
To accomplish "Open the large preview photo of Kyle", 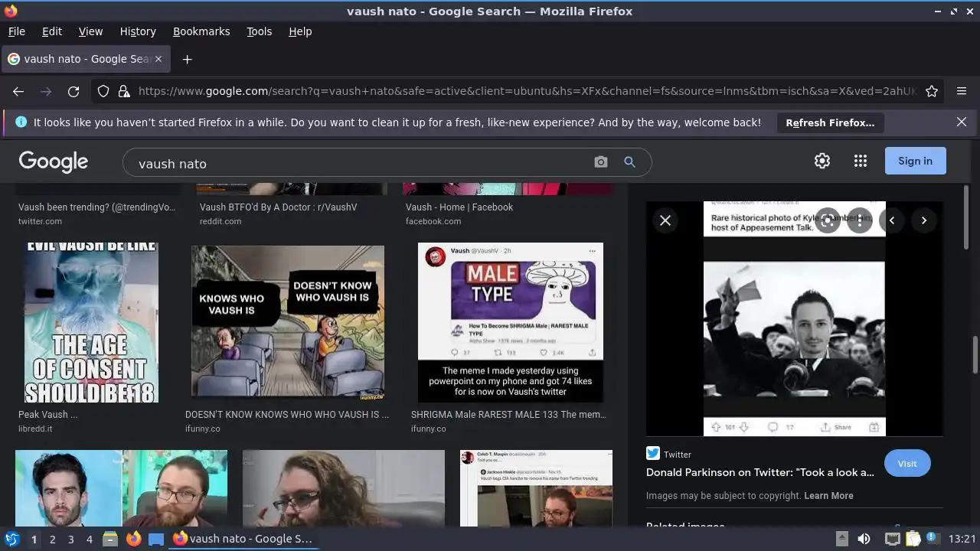I will 794,318.
